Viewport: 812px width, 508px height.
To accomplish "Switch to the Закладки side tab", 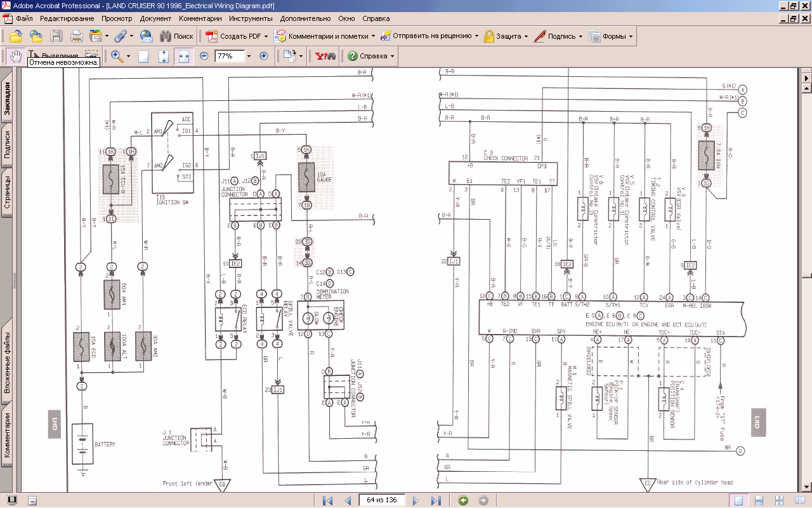I will coord(6,97).
